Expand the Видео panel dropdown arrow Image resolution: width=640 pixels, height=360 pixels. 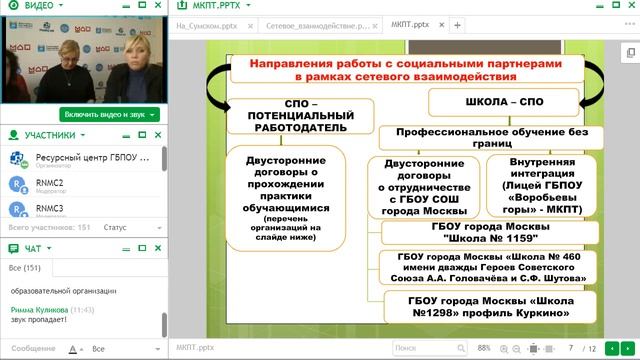pos(61,5)
